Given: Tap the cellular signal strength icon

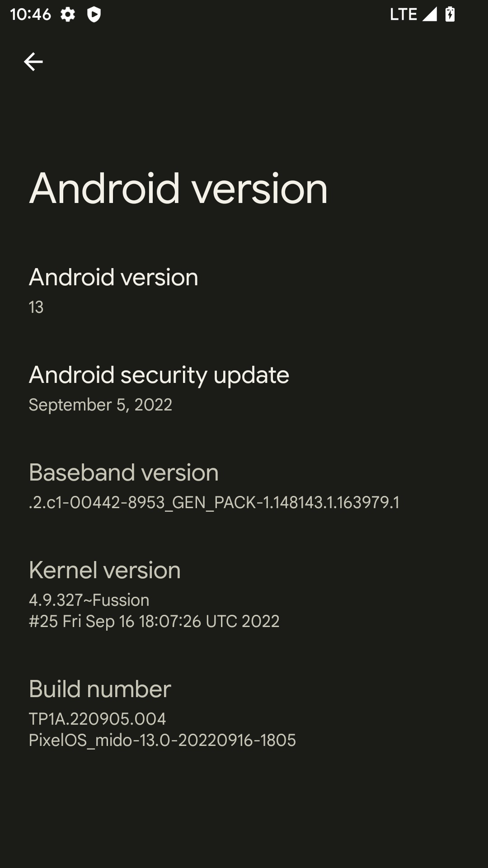Looking at the screenshot, I should (430, 14).
